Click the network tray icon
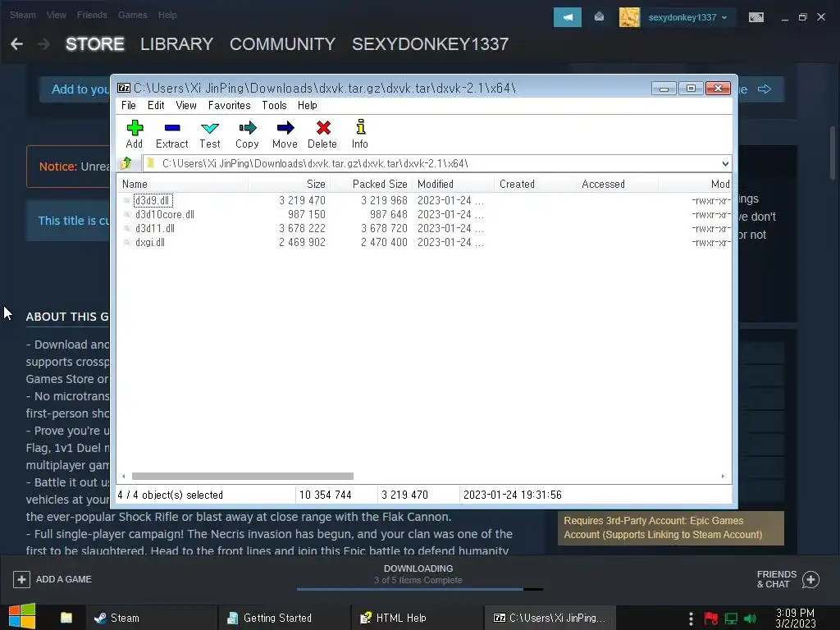The image size is (840, 630). click(x=731, y=619)
